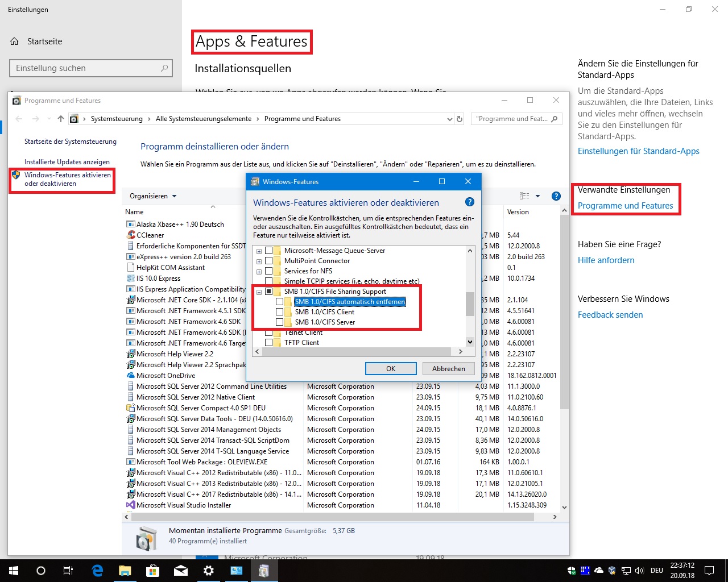
Task: Click the vertical scrollbar thumb in the Windows-Features list
Action: tap(470, 304)
